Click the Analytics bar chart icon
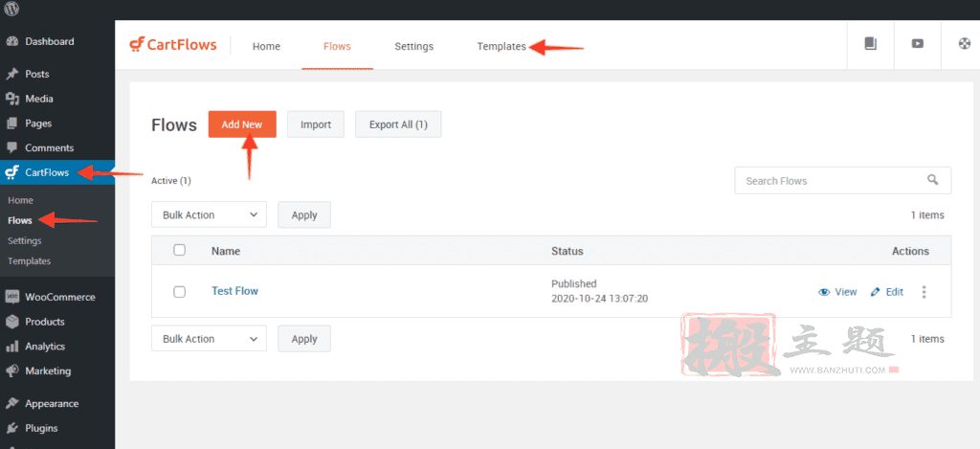 point(11,347)
